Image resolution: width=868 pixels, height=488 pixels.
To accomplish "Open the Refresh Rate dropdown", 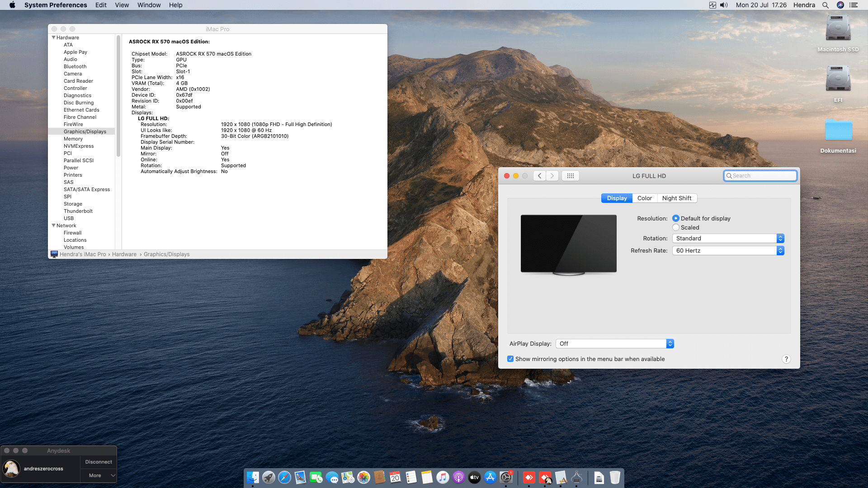I will (728, 250).
